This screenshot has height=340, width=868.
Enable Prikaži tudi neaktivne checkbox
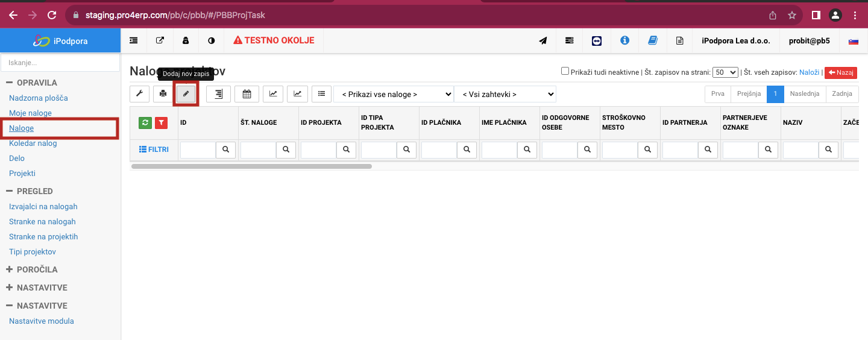tap(565, 71)
